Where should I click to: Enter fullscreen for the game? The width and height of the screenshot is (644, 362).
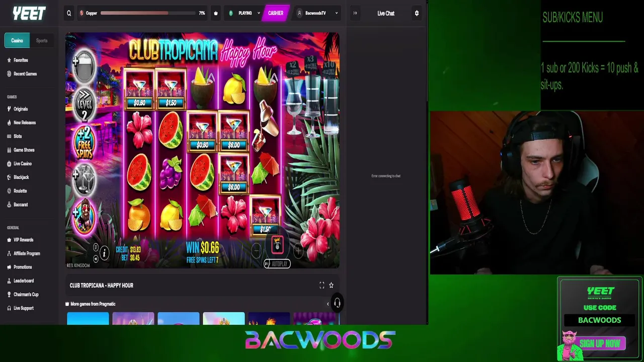322,285
